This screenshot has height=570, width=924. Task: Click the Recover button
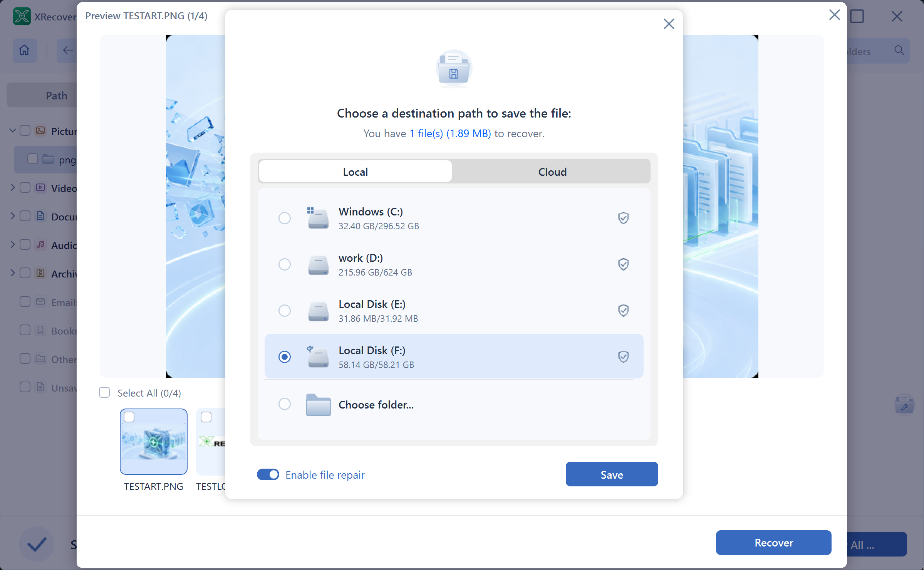(x=773, y=543)
